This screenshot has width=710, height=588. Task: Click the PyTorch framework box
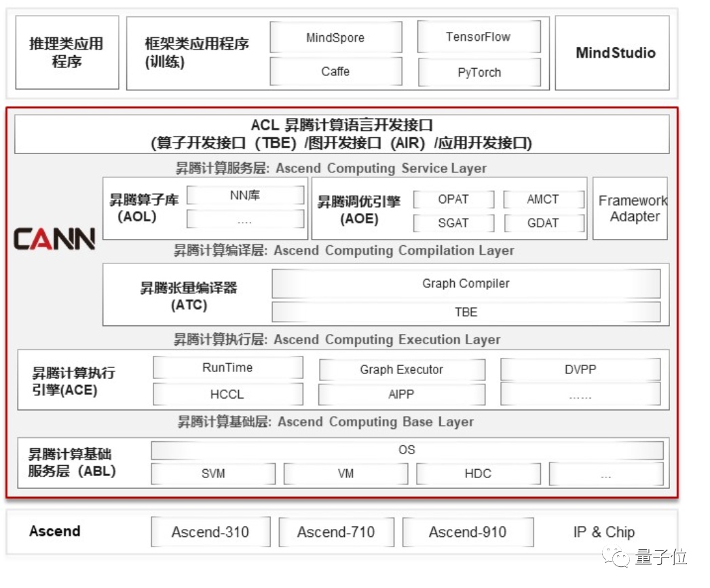pyautogui.click(x=479, y=72)
